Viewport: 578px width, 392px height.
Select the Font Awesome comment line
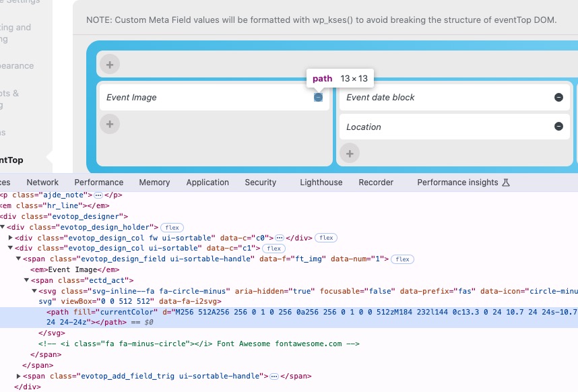(199, 344)
